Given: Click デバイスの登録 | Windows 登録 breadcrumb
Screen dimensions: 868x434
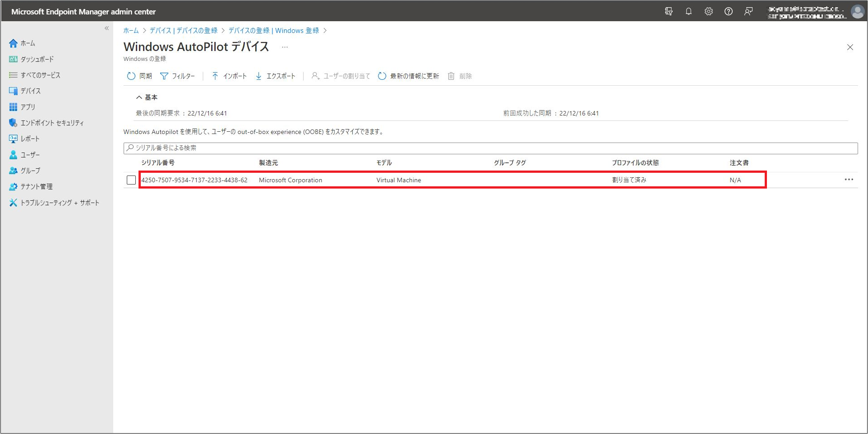Looking at the screenshot, I should click(274, 30).
